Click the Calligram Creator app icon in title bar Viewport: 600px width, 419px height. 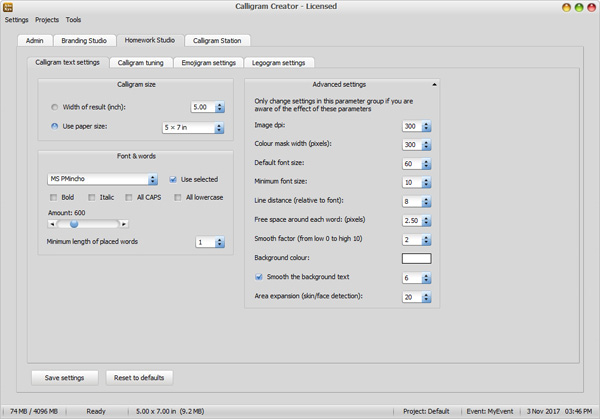(8, 7)
